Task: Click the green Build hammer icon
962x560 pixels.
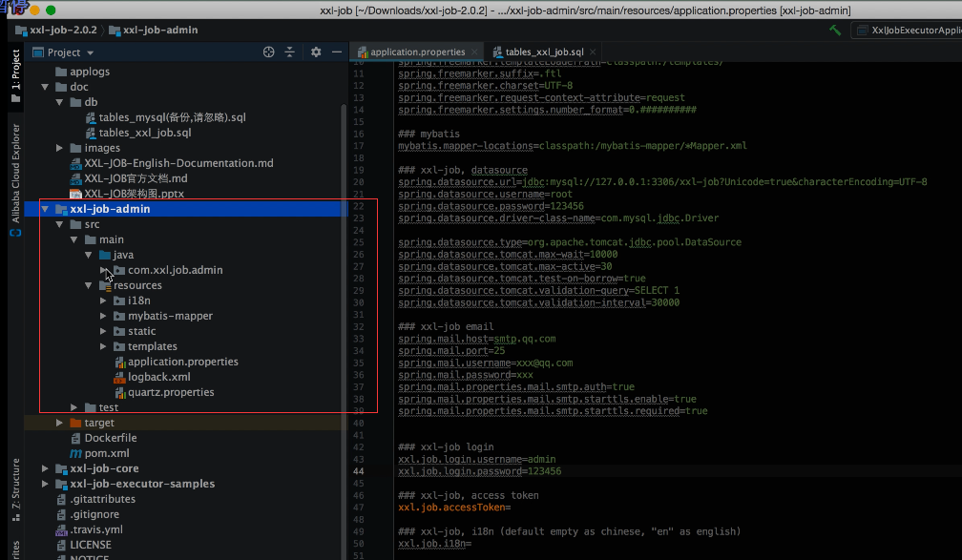Action: [835, 31]
